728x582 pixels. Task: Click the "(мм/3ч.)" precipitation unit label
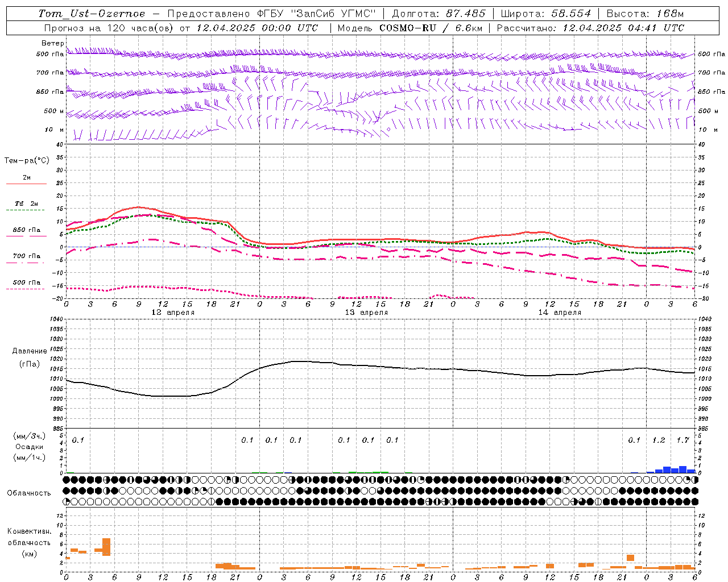coord(30,436)
